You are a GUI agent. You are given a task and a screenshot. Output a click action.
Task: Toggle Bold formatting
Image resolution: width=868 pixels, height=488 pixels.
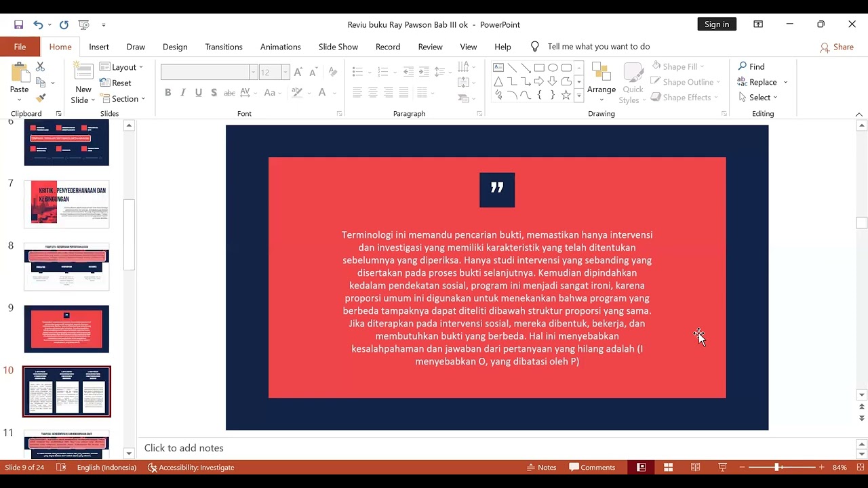(x=167, y=93)
